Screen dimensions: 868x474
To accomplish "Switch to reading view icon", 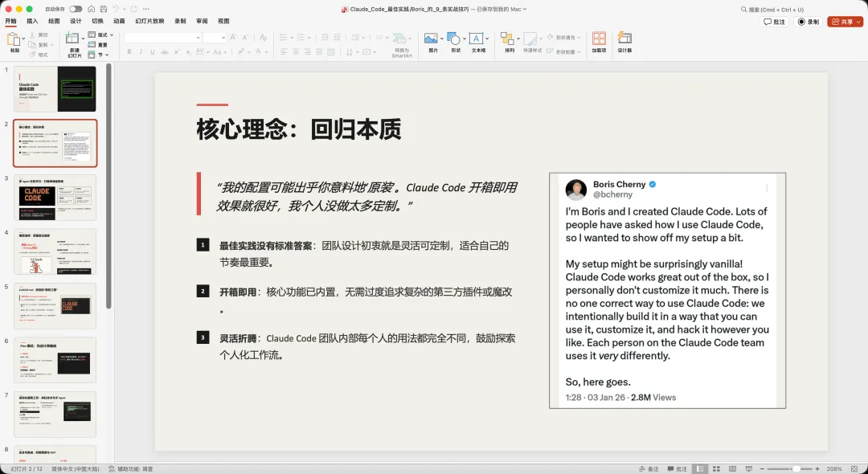I will [732, 468].
